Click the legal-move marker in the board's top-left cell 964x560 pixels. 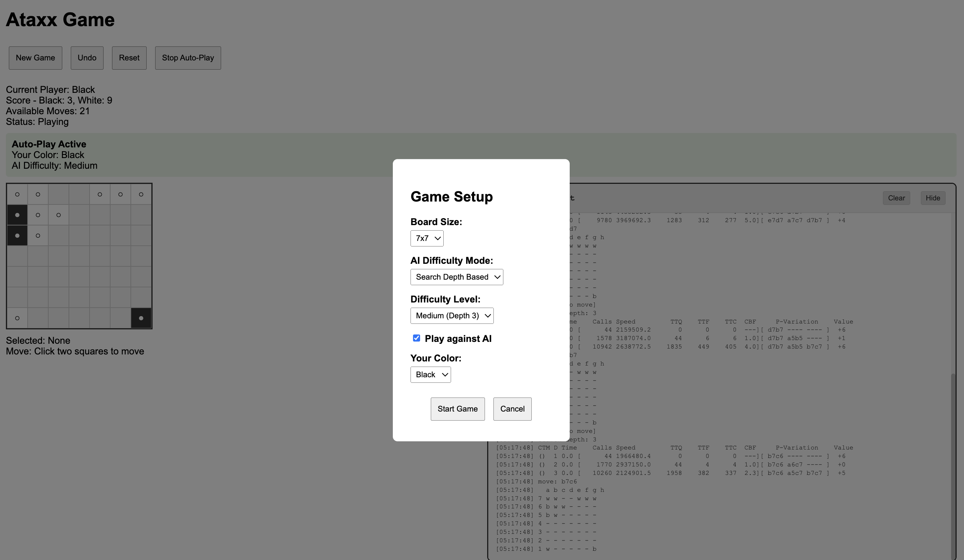pyautogui.click(x=17, y=194)
